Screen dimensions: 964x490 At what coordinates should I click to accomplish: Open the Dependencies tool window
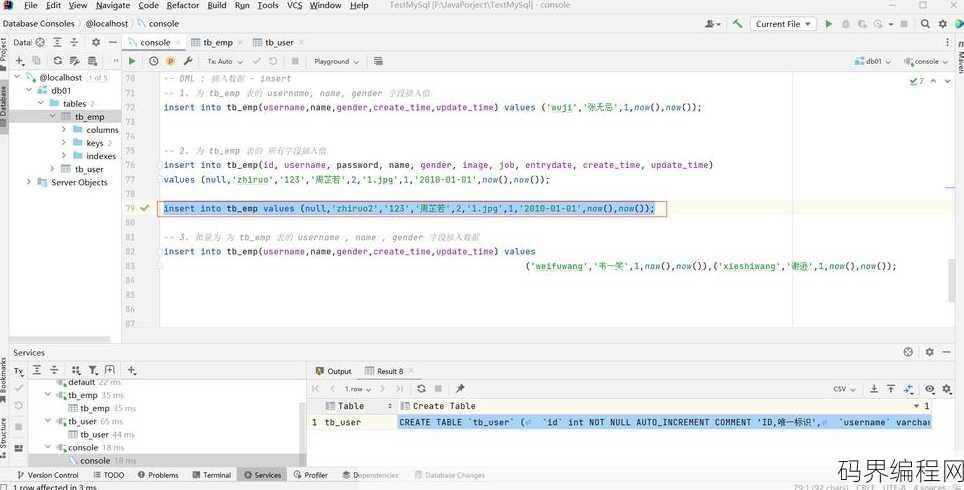(x=370, y=475)
